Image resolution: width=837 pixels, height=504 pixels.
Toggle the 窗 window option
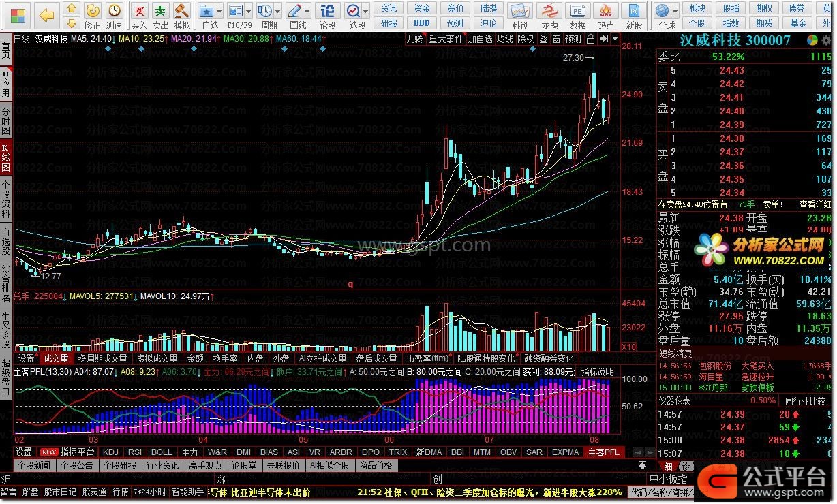click(x=557, y=39)
